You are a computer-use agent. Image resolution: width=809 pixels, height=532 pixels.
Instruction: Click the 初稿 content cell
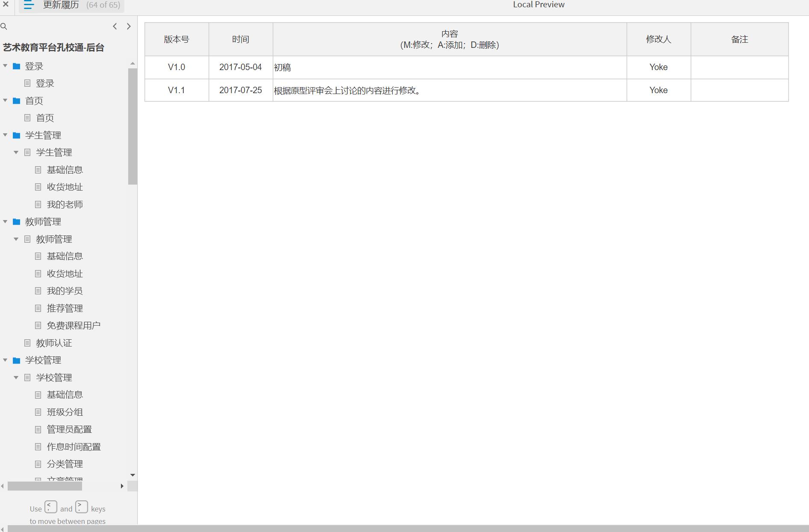click(x=450, y=67)
